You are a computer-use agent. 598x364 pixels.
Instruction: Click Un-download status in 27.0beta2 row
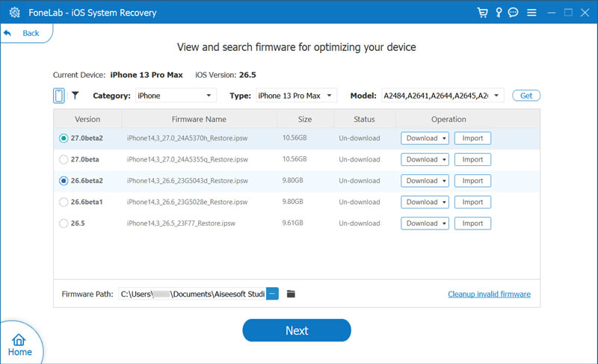[360, 138]
